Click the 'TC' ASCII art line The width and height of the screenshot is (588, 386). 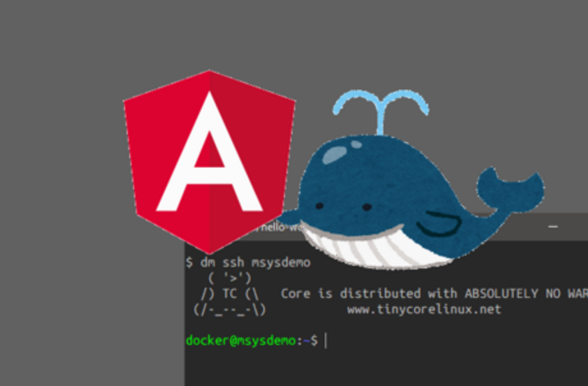point(230,294)
